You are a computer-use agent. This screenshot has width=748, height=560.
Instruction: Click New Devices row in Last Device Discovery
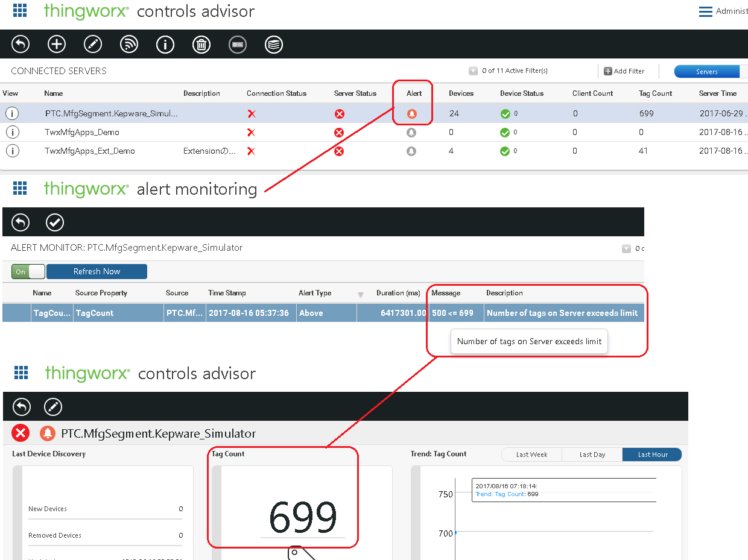(106, 509)
